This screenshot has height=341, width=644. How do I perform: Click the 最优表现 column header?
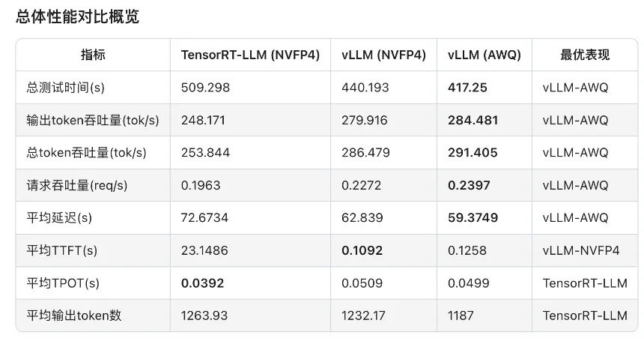(x=585, y=55)
